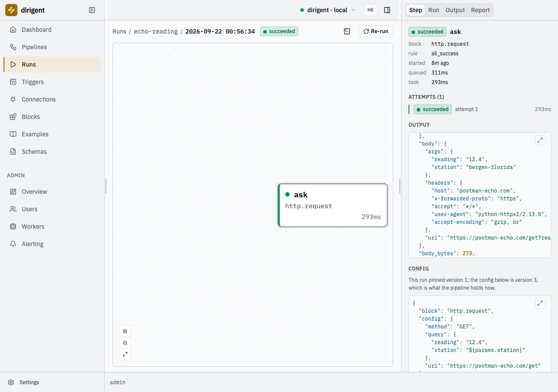This screenshot has height=392, width=558.
Task: Click the admin Overview icon
Action: (x=13, y=192)
